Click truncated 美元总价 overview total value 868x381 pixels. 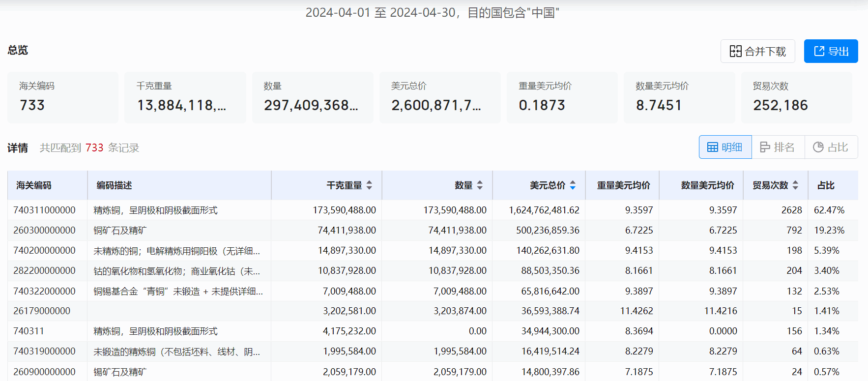436,105
